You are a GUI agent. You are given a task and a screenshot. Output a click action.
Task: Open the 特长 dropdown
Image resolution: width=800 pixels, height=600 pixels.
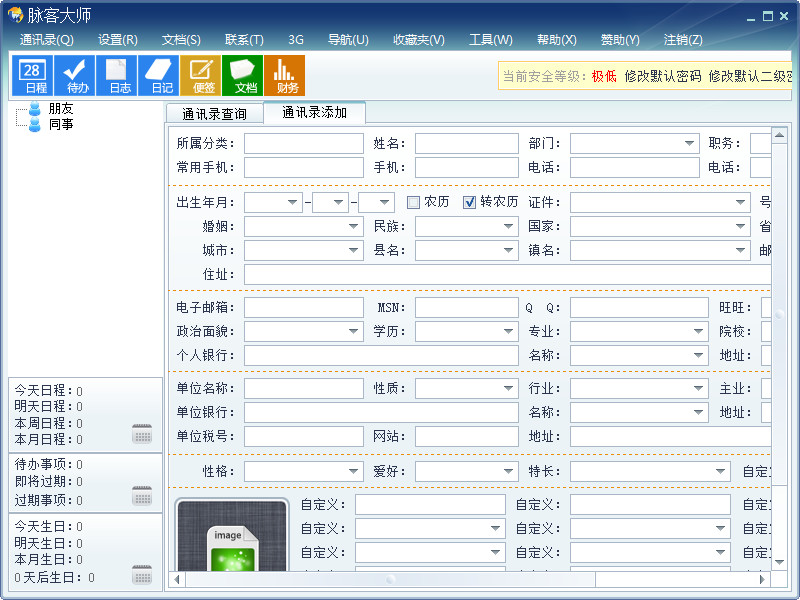[720, 471]
